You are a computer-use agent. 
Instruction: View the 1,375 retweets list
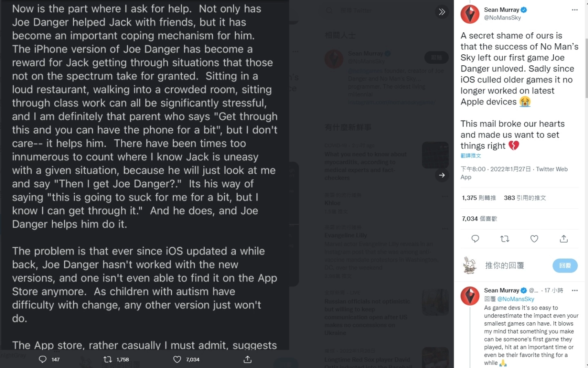tap(479, 198)
